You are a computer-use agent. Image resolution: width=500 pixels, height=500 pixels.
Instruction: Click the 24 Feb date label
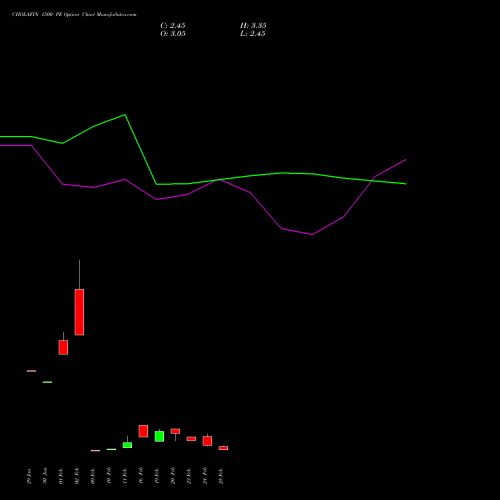(x=205, y=476)
